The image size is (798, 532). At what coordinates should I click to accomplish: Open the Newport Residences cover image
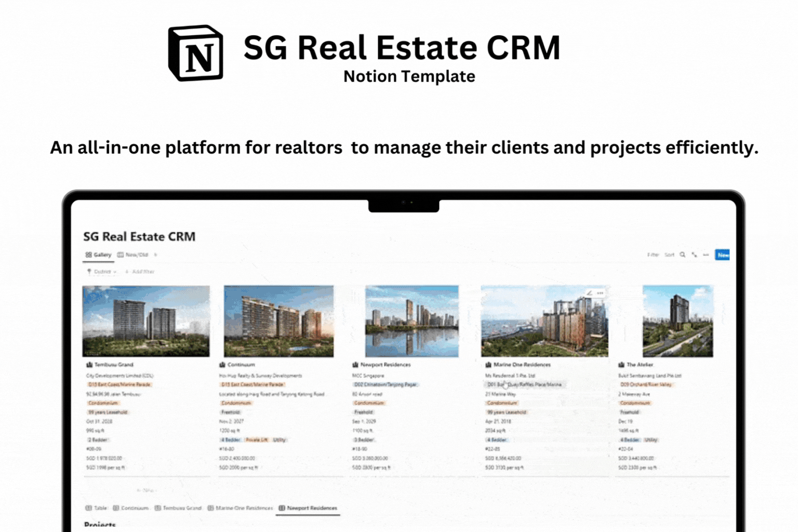pos(412,321)
